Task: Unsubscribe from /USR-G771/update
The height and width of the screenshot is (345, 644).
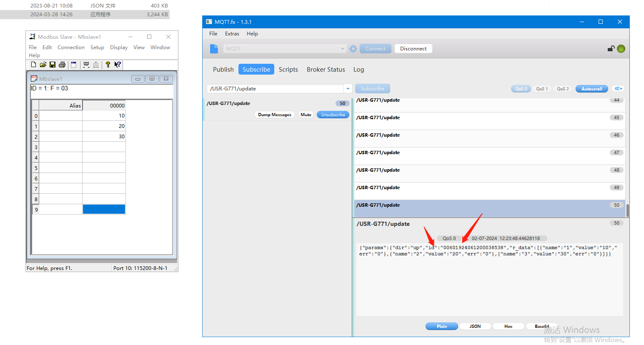Action: point(333,115)
